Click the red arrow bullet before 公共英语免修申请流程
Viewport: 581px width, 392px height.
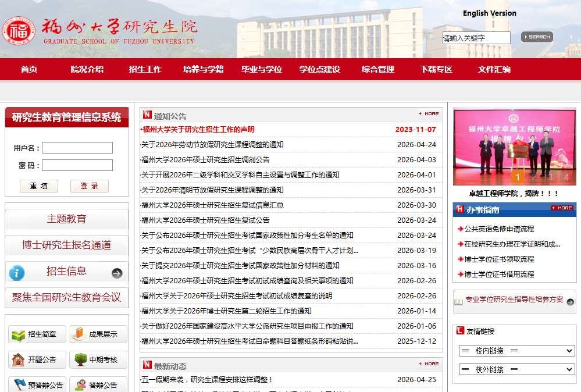tap(461, 229)
